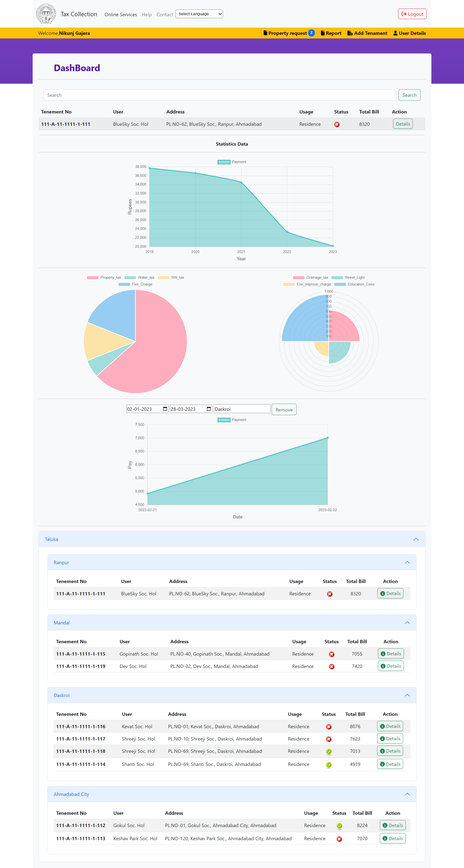The image size is (464, 868).
Task: Open Add Tenament
Action: click(x=367, y=33)
